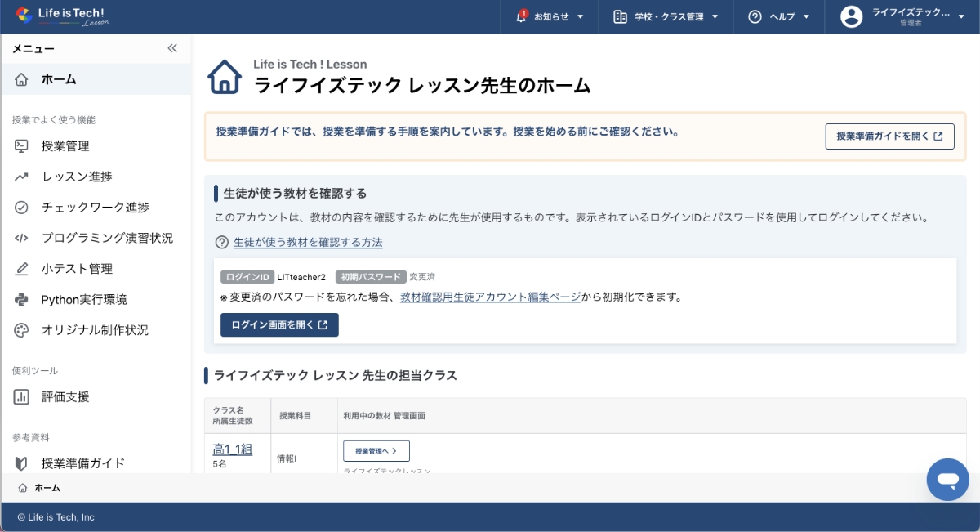Viewport: 980px width, 532px height.
Task: Click the 小テスト管理 pencil icon
Action: pos(22,269)
